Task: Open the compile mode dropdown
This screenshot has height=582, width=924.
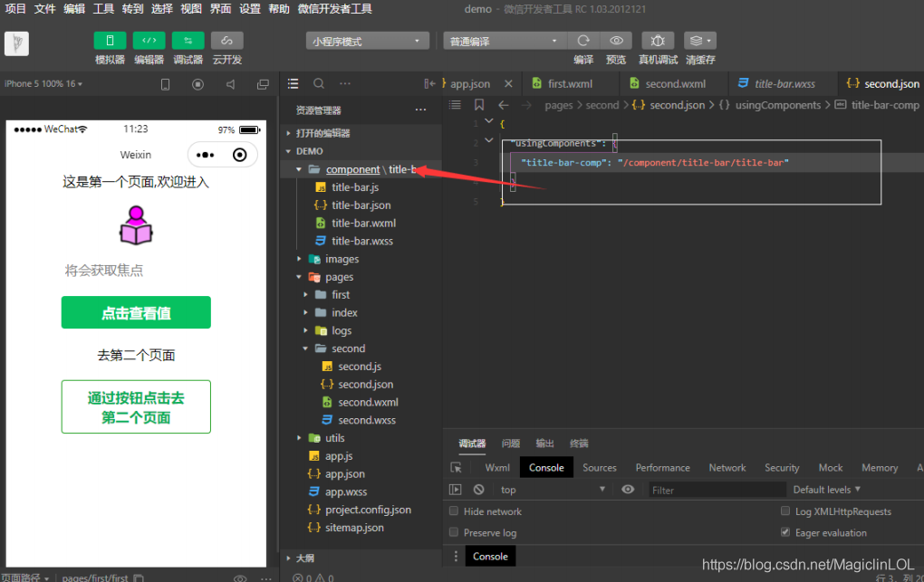Action: 500,41
